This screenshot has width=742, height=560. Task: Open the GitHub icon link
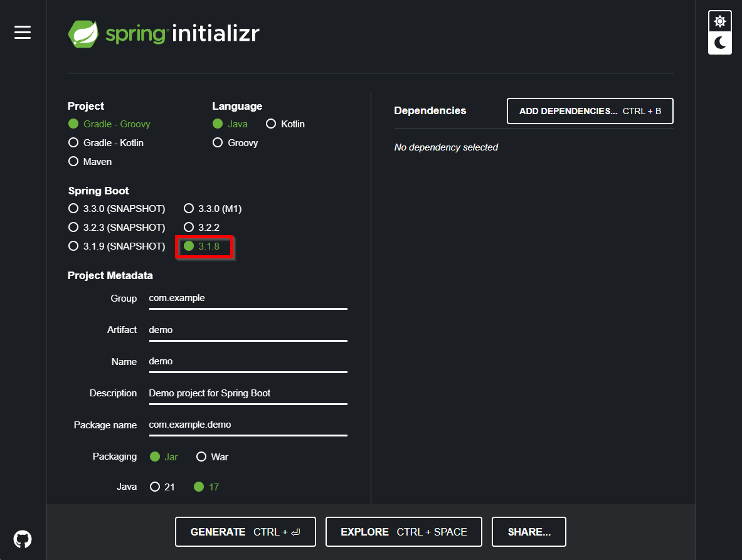point(22,539)
